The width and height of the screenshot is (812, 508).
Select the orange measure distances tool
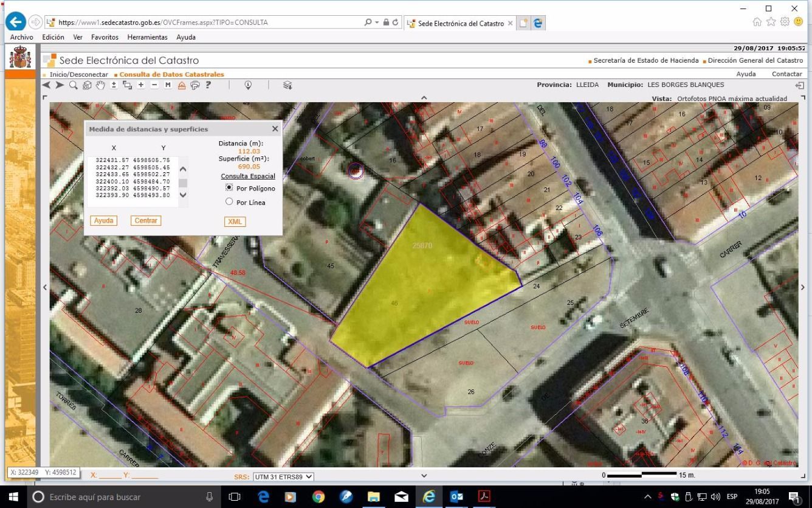(181, 85)
